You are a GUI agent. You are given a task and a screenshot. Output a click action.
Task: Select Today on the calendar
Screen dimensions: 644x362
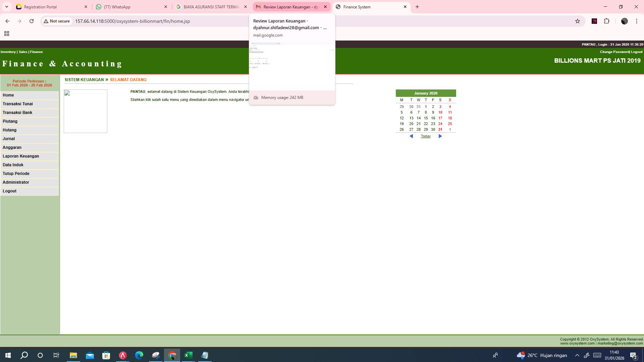(425, 136)
